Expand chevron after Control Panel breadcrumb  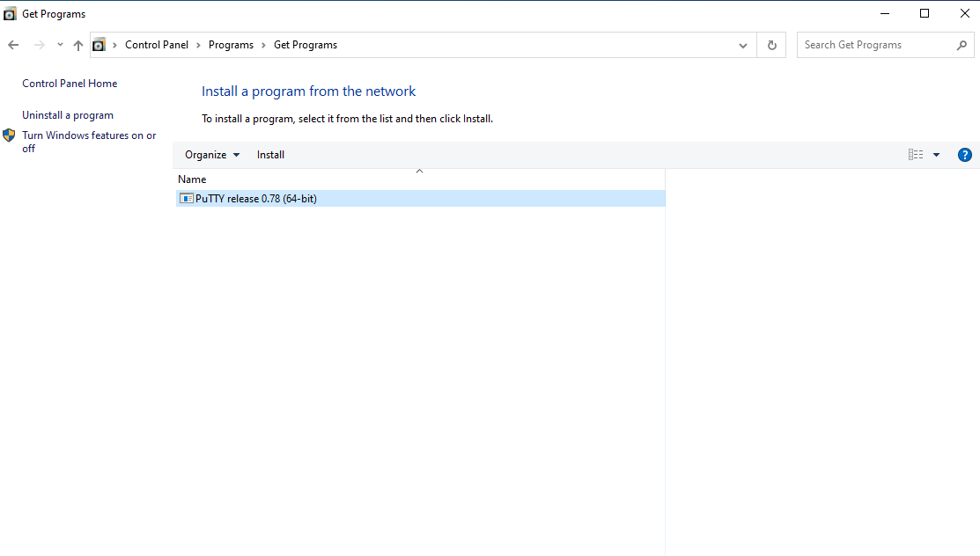click(198, 45)
